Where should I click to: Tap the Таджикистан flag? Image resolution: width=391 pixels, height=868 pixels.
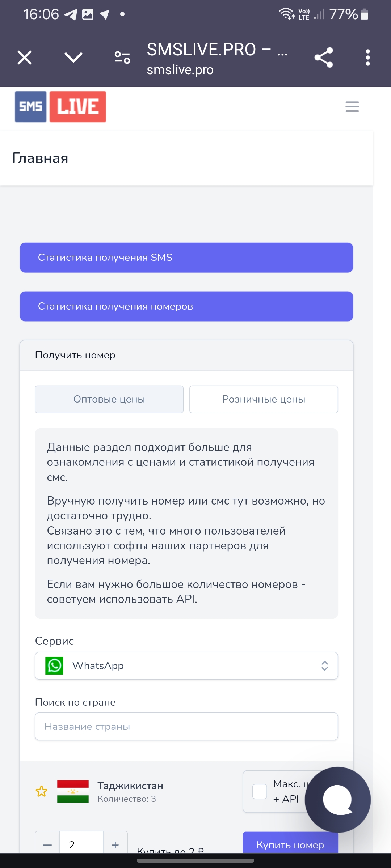point(73,791)
